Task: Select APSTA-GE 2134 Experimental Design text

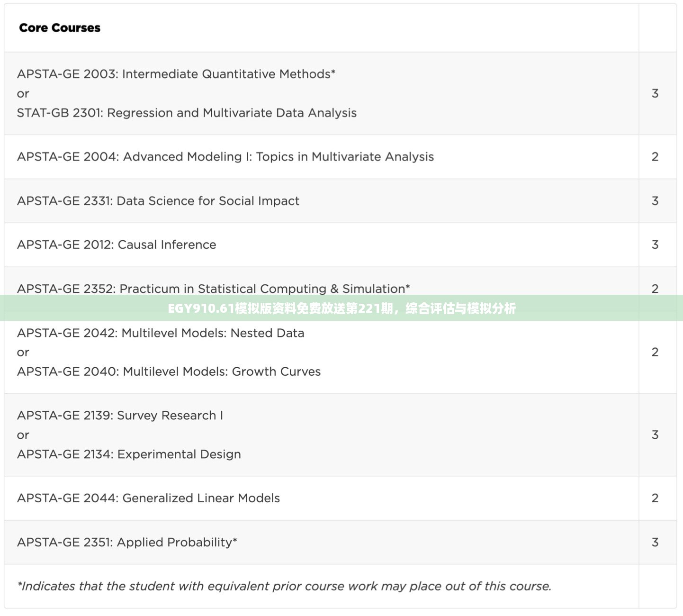Action: tap(129, 454)
